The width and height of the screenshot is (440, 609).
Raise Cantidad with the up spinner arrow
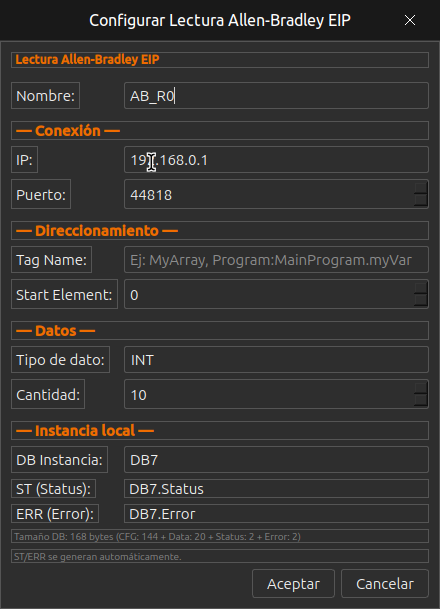[x=421, y=388]
